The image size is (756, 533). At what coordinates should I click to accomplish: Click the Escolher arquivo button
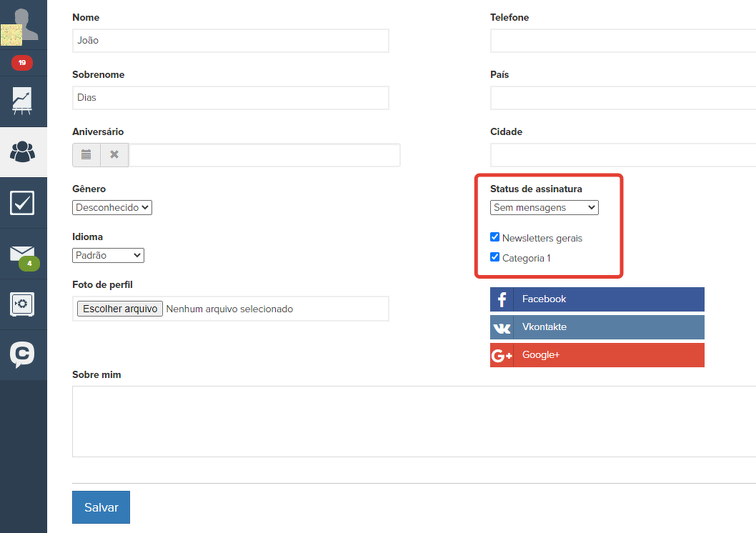coord(120,309)
